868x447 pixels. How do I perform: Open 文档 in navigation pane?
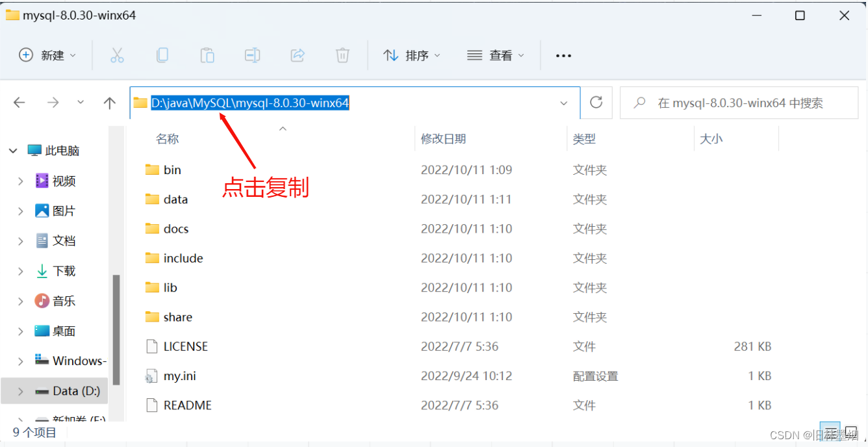pos(64,241)
